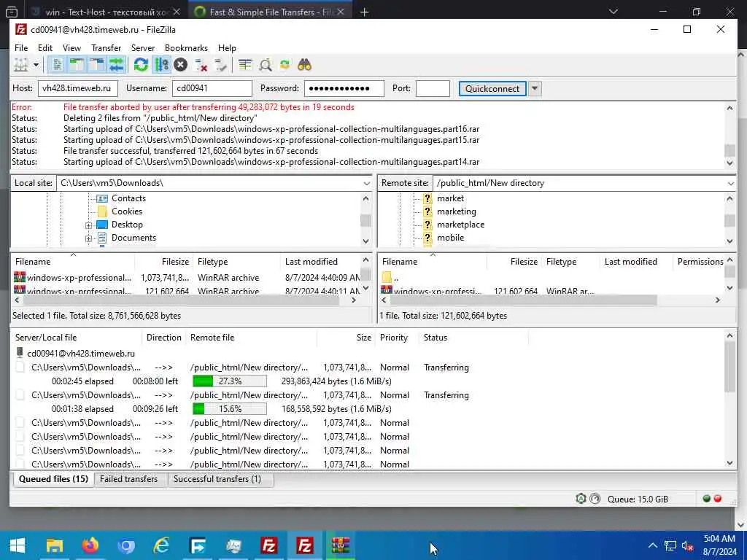Switch to Queued files (15) tab
747x560 pixels.
coord(53,479)
